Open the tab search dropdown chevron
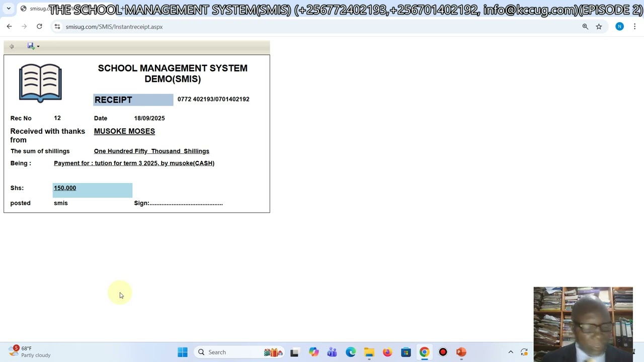Viewport: 644px width, 362px height. tap(9, 9)
